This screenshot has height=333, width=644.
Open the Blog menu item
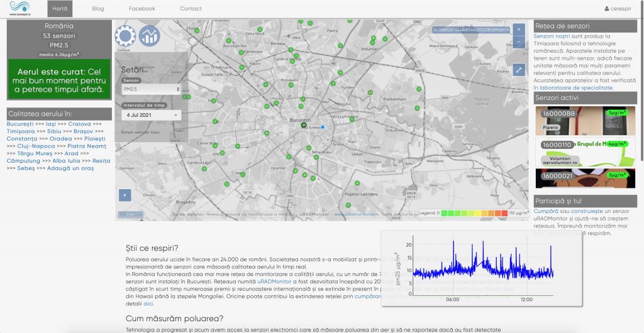click(x=97, y=9)
